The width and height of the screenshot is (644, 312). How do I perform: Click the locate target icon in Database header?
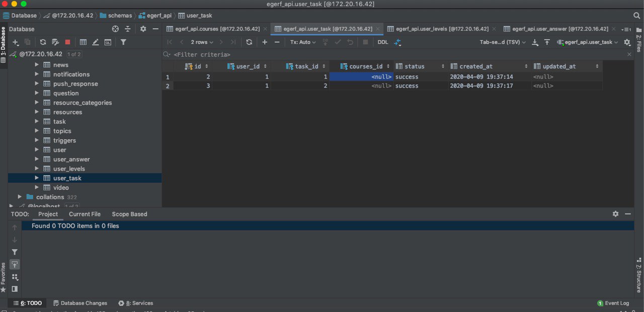115,29
